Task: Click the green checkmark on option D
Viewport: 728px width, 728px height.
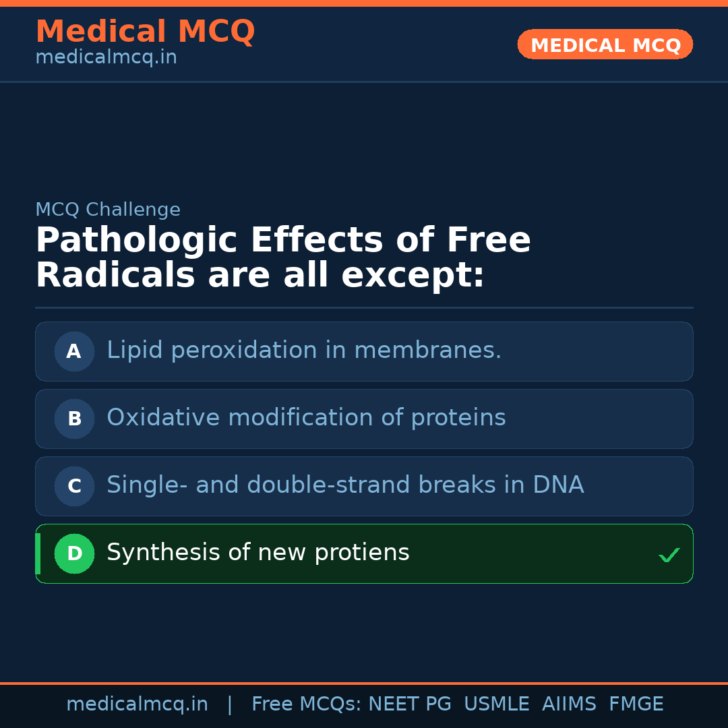Action: coord(669,555)
